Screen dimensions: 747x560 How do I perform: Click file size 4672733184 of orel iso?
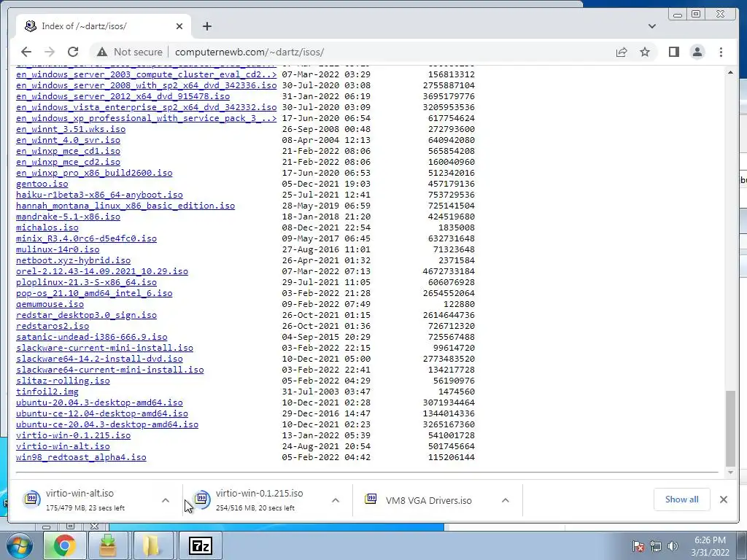[x=449, y=271]
